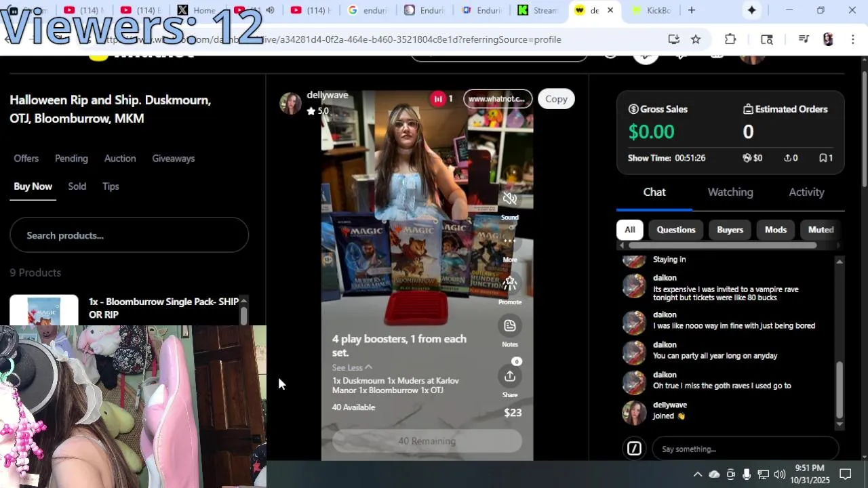Open the Offers tab

click(x=26, y=158)
